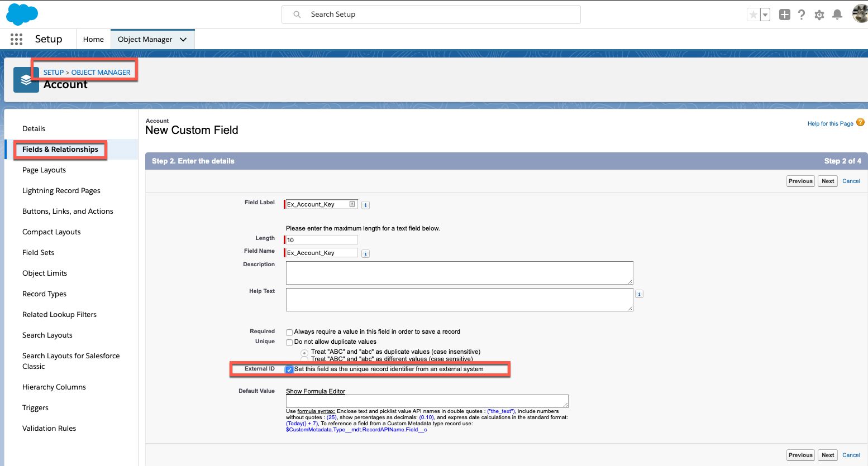Image resolution: width=868 pixels, height=466 pixels.
Task: Open the Setup gear menu
Action: (x=819, y=15)
